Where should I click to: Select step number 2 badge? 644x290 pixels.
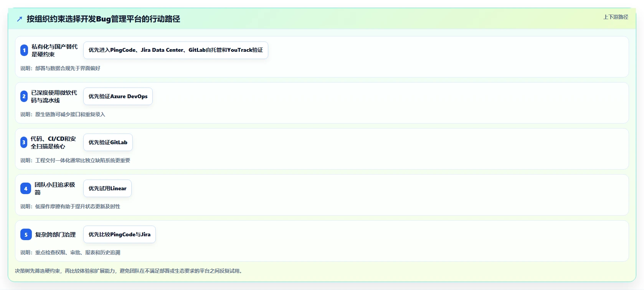[24, 96]
